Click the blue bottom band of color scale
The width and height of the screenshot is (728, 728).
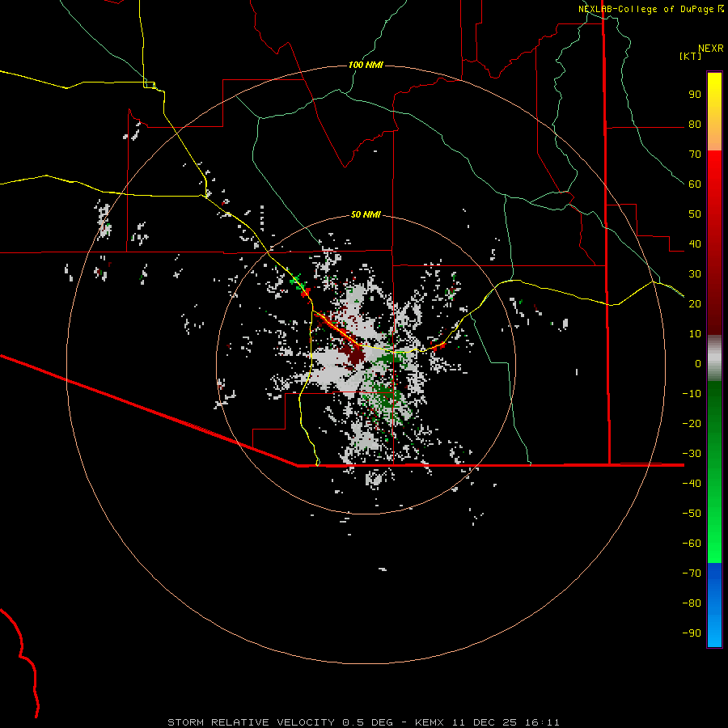click(714, 605)
